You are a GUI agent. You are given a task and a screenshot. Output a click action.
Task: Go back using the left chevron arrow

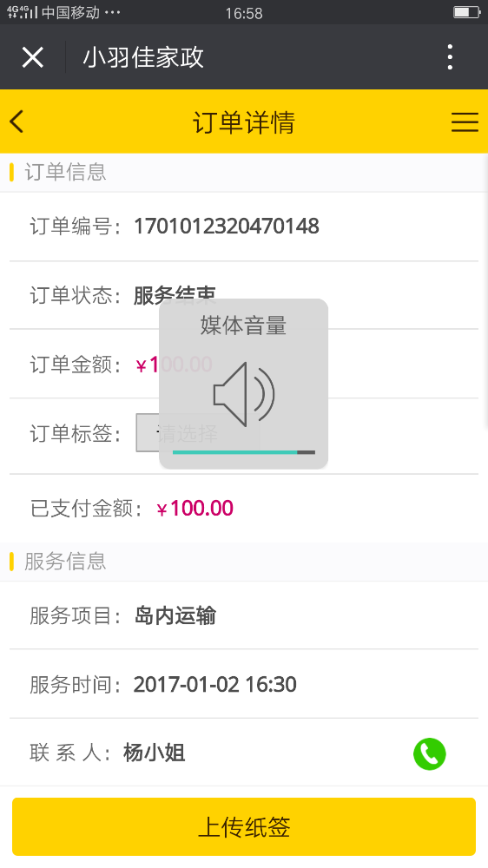(x=16, y=122)
